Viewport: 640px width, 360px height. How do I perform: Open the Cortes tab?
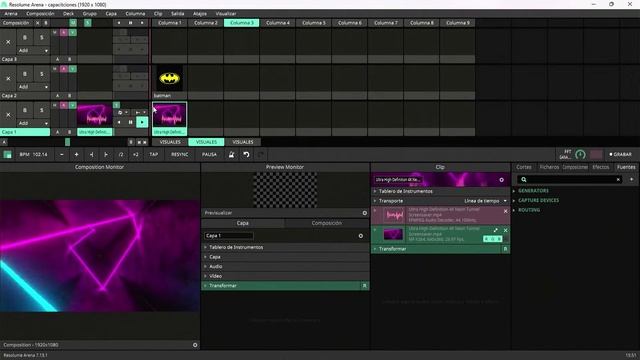[x=524, y=167]
